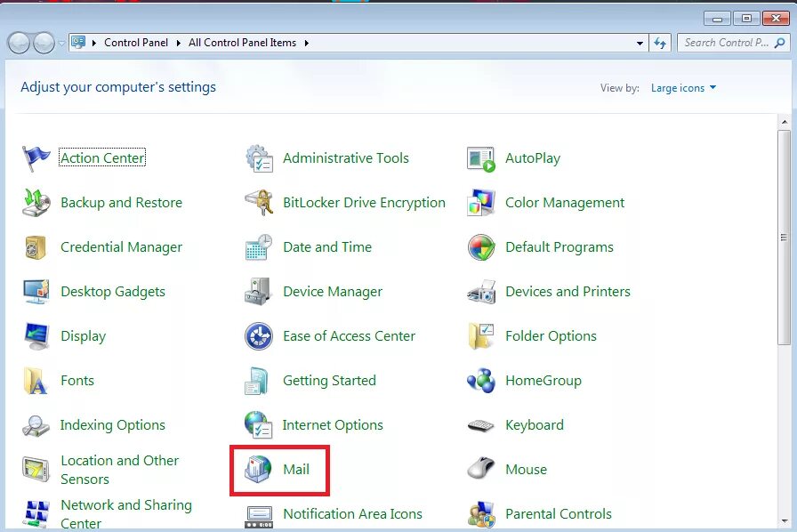Expand the address bar history dropdown arrow
This screenshot has width=797, height=532.
coord(640,44)
